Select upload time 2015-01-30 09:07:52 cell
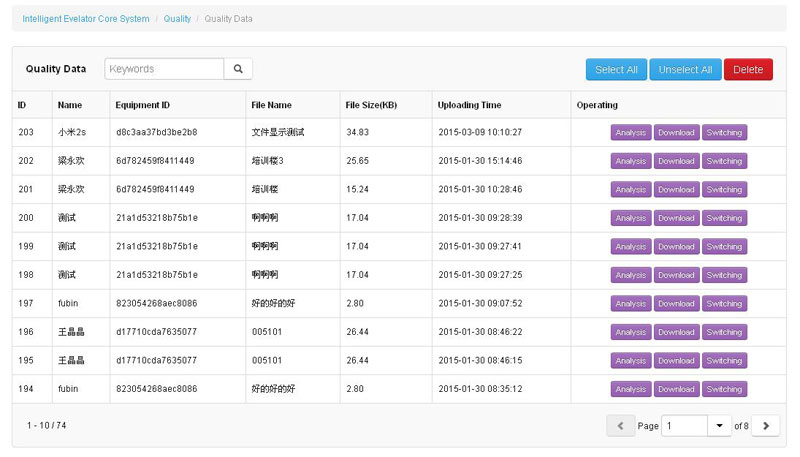The image size is (800, 457). click(501, 304)
